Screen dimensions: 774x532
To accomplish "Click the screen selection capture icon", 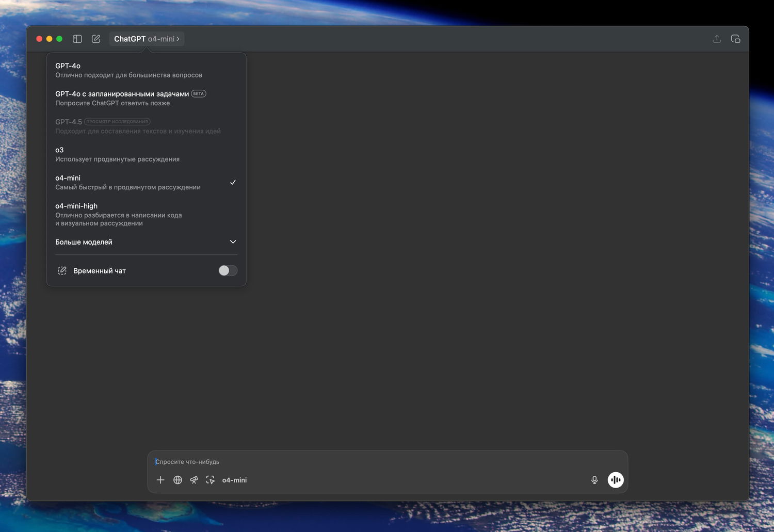I will coord(211,480).
